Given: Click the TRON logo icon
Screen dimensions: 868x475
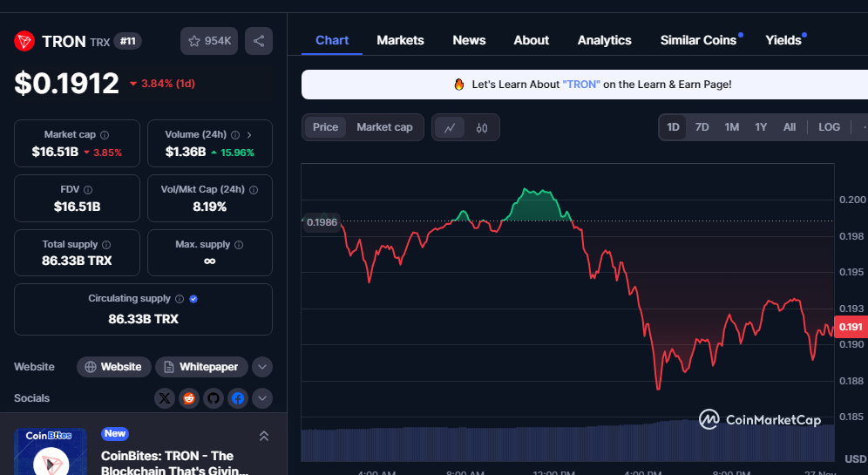Looking at the screenshot, I should tap(24, 42).
